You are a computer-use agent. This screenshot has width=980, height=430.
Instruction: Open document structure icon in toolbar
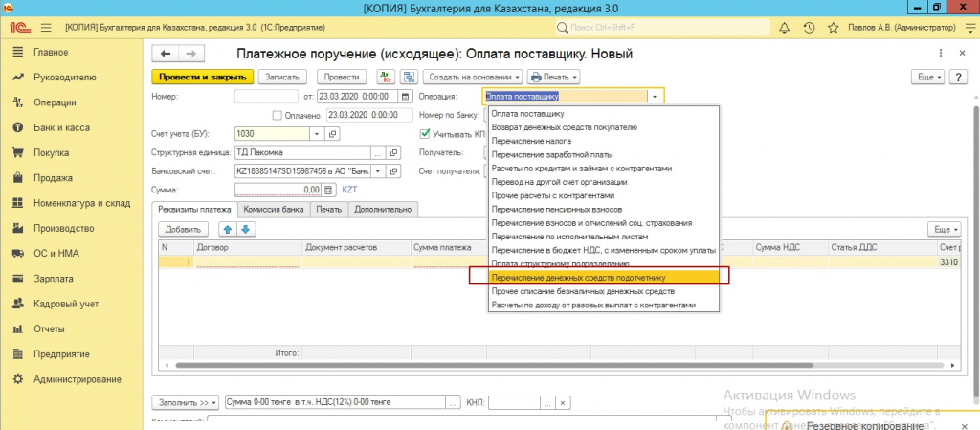[x=409, y=77]
